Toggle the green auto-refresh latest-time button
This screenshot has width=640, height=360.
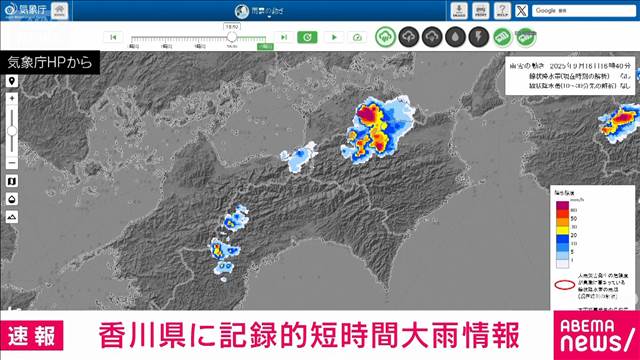tap(307, 37)
